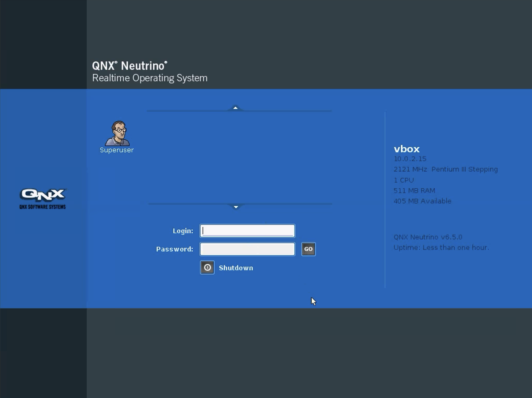Click the QNX Neutrino title banner
The height and width of the screenshot is (398, 532).
130,66
